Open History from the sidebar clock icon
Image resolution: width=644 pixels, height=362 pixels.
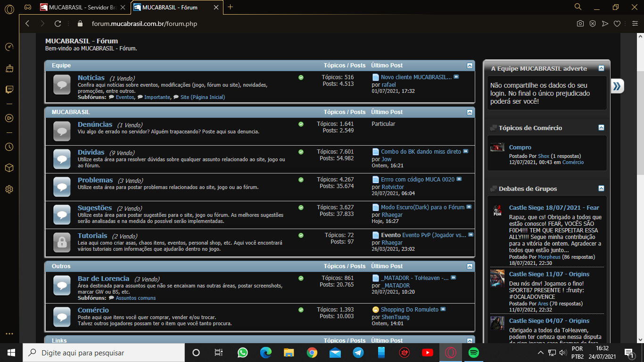point(9,147)
